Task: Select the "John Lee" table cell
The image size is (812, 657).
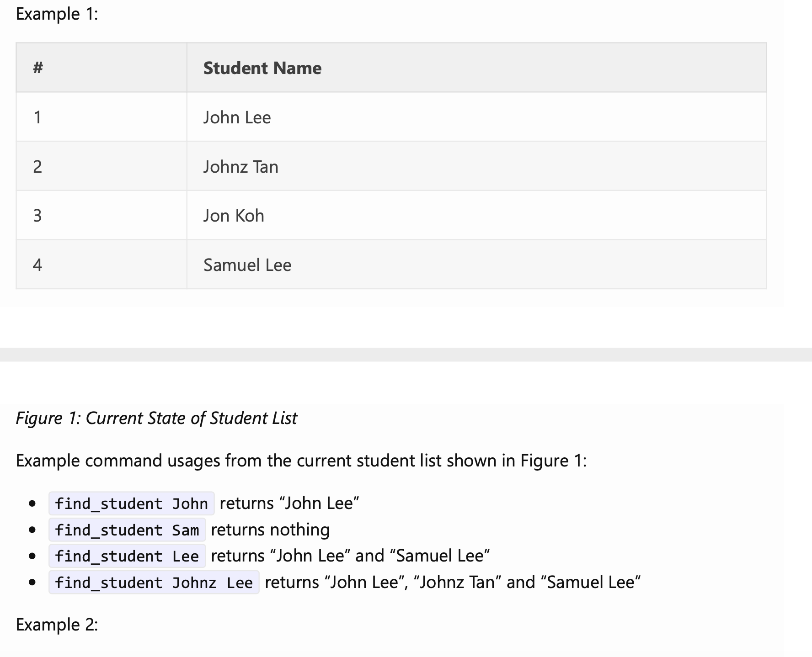Action: [237, 117]
